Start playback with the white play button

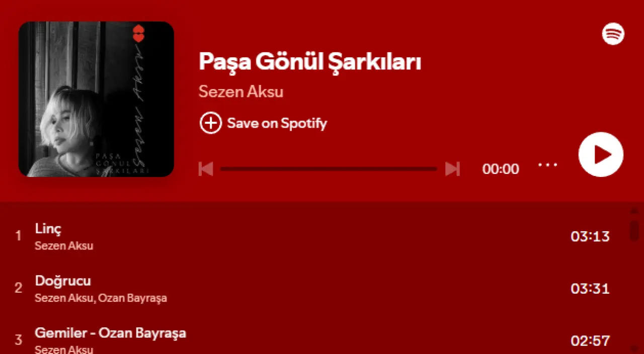(x=601, y=154)
